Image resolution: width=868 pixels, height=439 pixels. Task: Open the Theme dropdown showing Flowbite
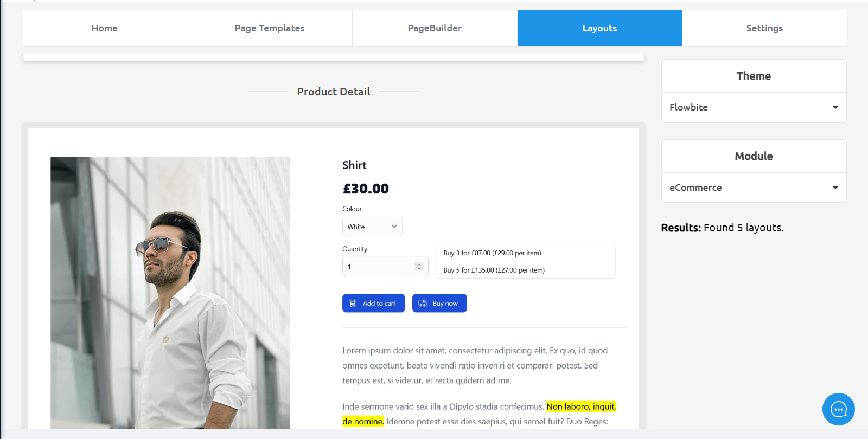[x=754, y=107]
